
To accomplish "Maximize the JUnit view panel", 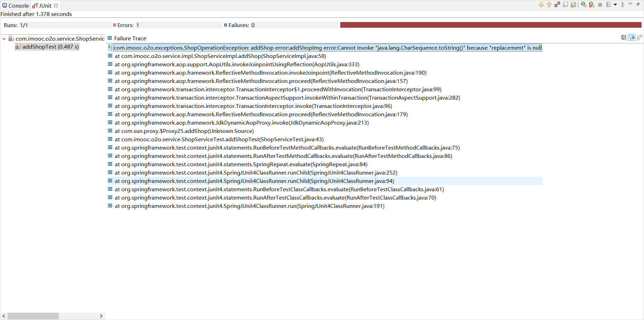I will pyautogui.click(x=638, y=4).
